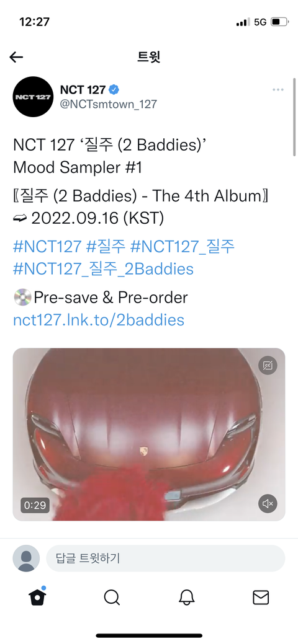
Task: Tap the #NCT127_질주_2Baddies hashtag
Action: pyautogui.click(x=103, y=269)
